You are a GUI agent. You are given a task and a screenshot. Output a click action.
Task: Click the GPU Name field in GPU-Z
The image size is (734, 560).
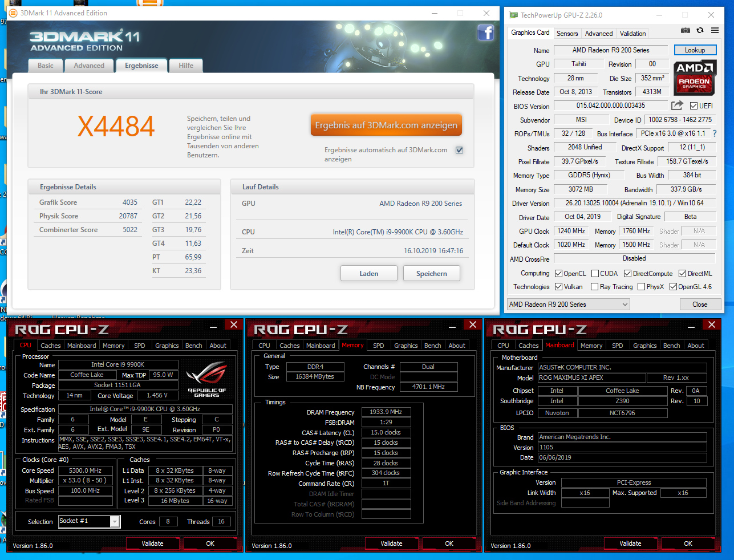pyautogui.click(x=611, y=50)
